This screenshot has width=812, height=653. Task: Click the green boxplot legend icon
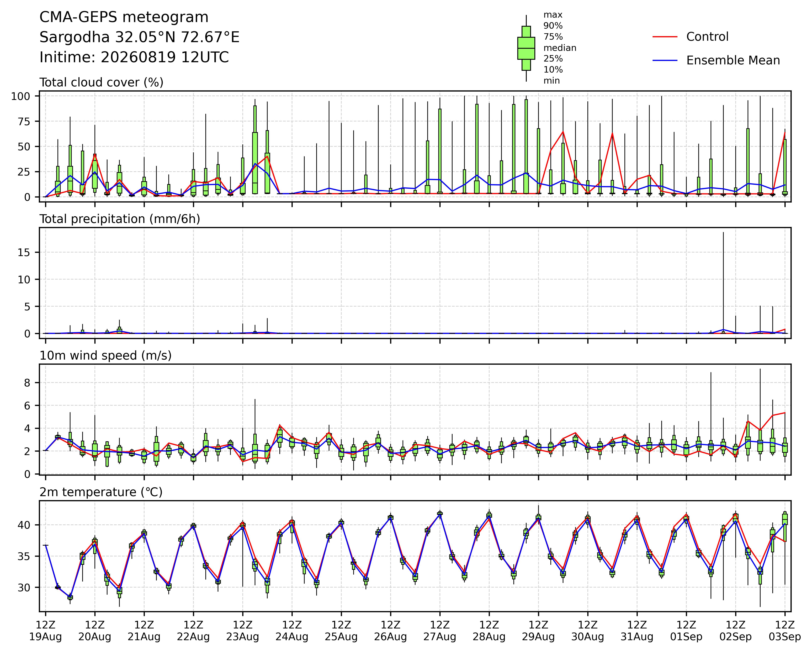[526, 48]
